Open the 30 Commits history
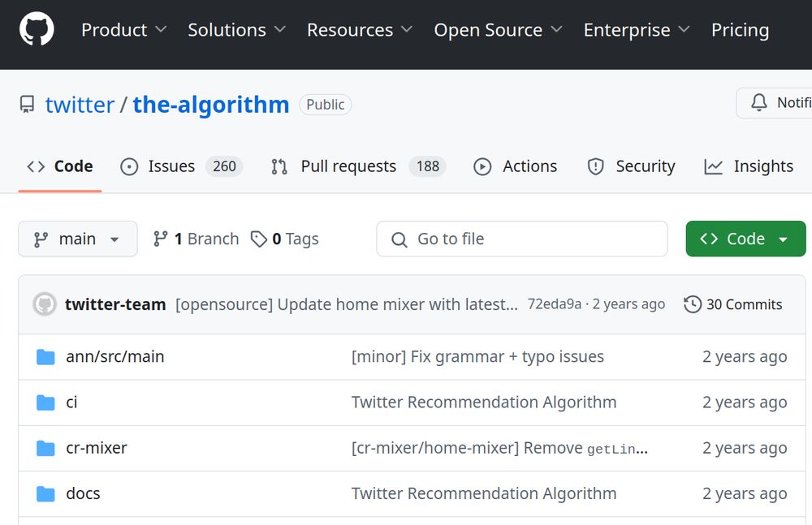 pyautogui.click(x=732, y=304)
